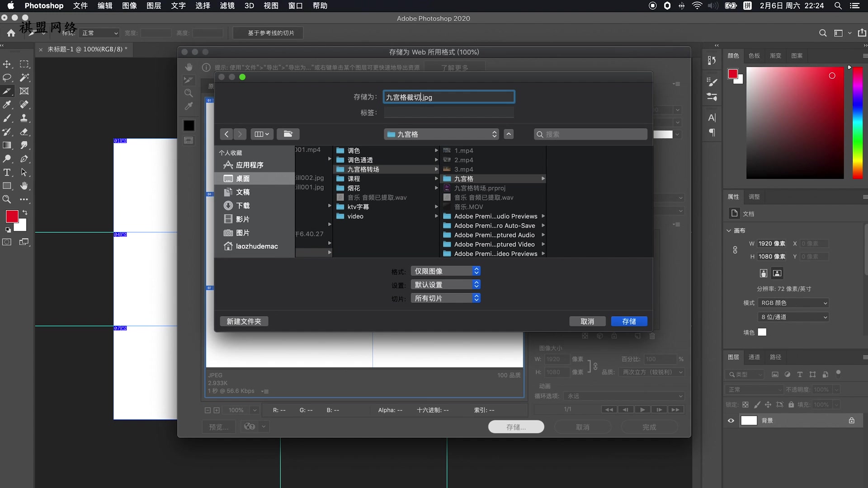Click the Home icon in options bar
The height and width of the screenshot is (488, 868).
(x=11, y=33)
